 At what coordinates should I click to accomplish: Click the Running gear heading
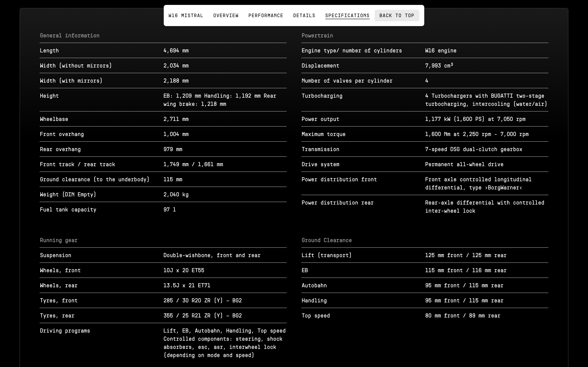[59, 240]
